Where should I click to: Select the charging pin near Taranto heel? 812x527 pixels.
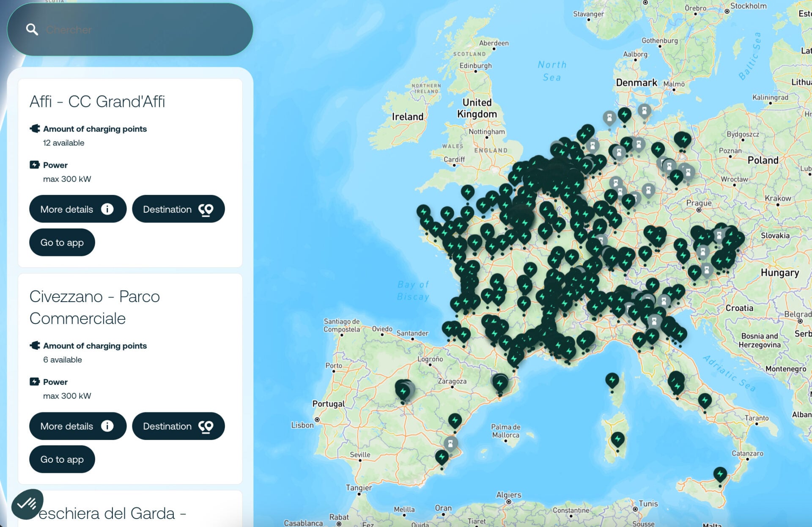(x=705, y=400)
